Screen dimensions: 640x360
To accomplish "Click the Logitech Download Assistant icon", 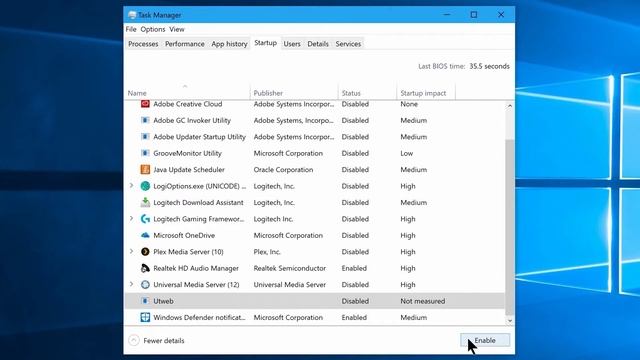I will point(145,202).
